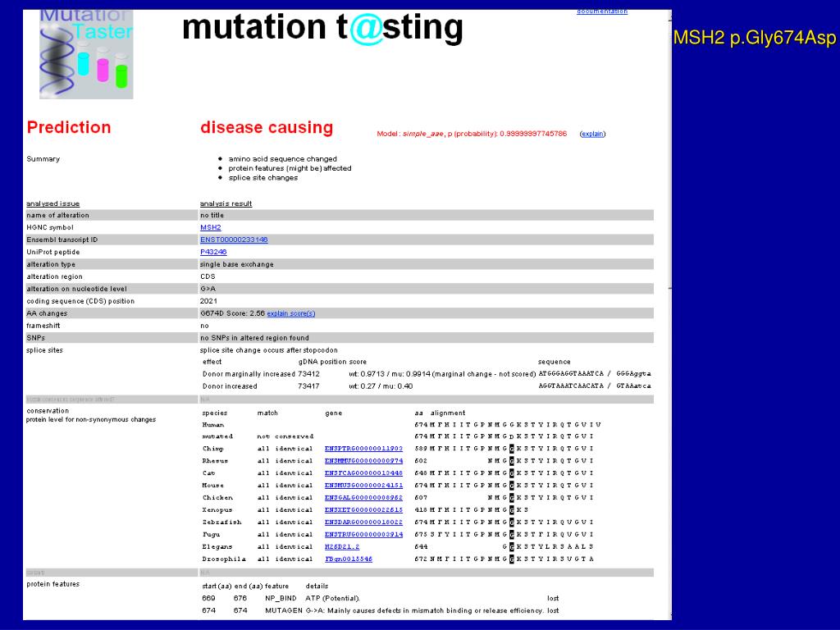Select the gDNA position '73417'
This screenshot has height=630, width=840.
[x=308, y=387]
